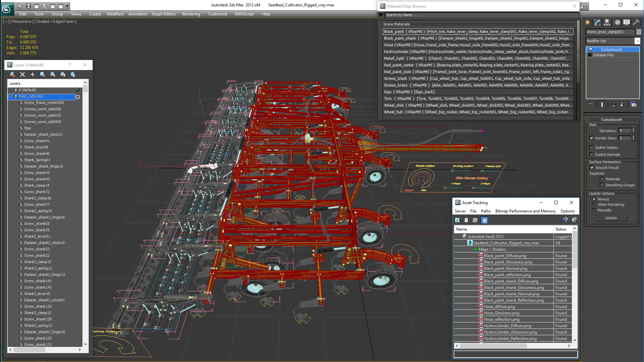The width and height of the screenshot is (644, 362).
Task: Open the Display command panel tab
Action: 627,22
